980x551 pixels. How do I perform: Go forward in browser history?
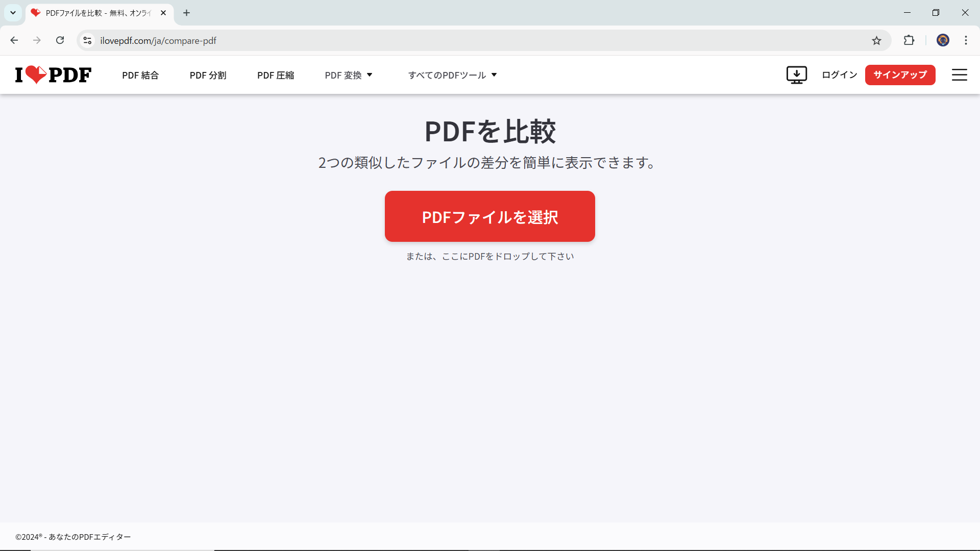click(37, 40)
